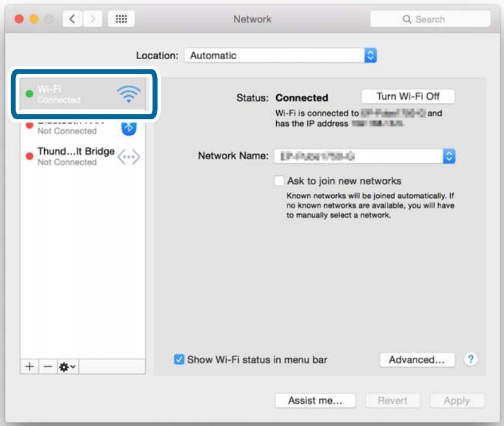Open help with the question mark button
This screenshot has height=426, width=504.
[471, 359]
